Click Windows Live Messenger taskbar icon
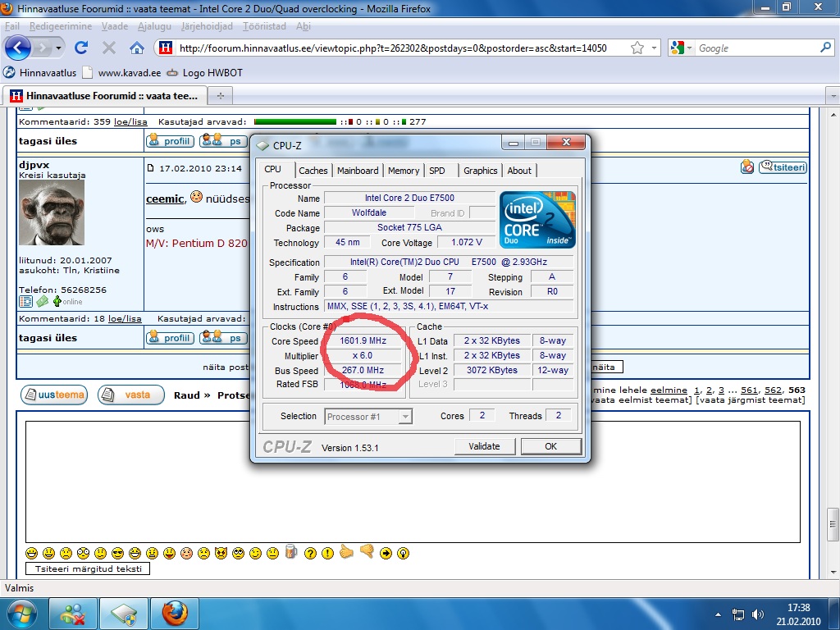Image resolution: width=840 pixels, height=630 pixels. point(73,614)
